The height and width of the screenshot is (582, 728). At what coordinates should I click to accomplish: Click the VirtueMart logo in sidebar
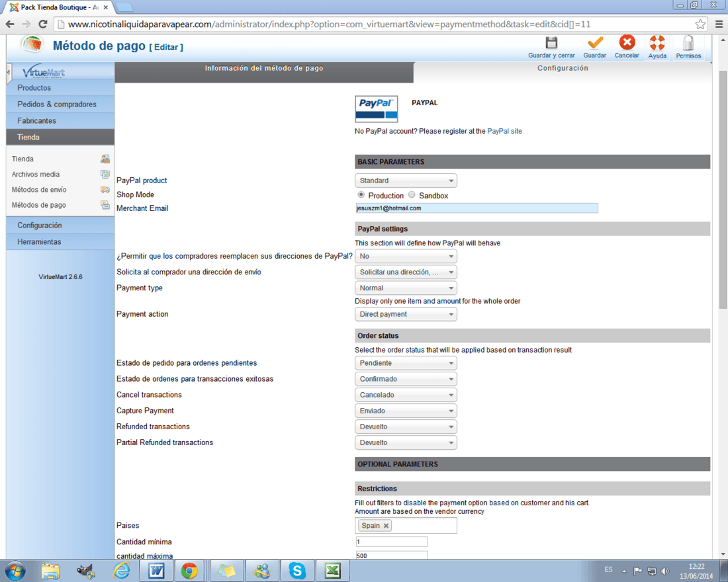click(44, 71)
